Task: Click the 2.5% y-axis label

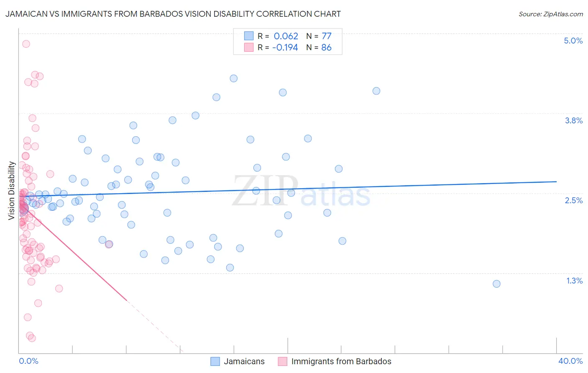Action: (574, 200)
